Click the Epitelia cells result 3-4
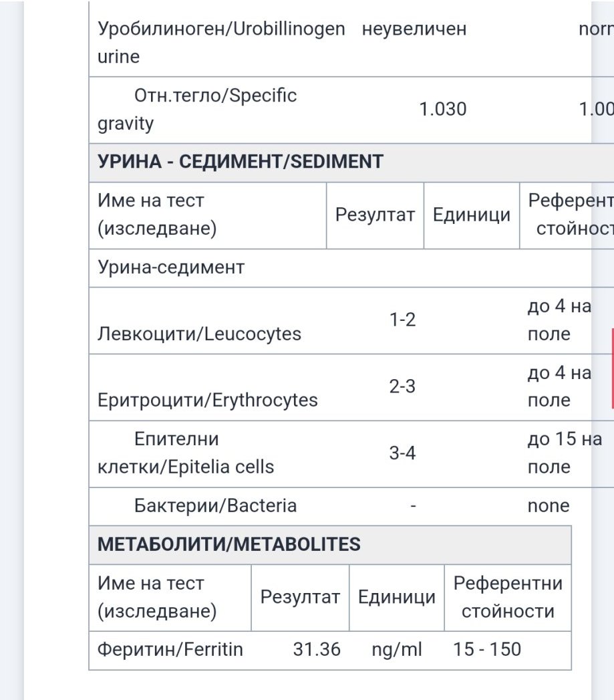Screen dimensions: 614x700 [x=402, y=453]
